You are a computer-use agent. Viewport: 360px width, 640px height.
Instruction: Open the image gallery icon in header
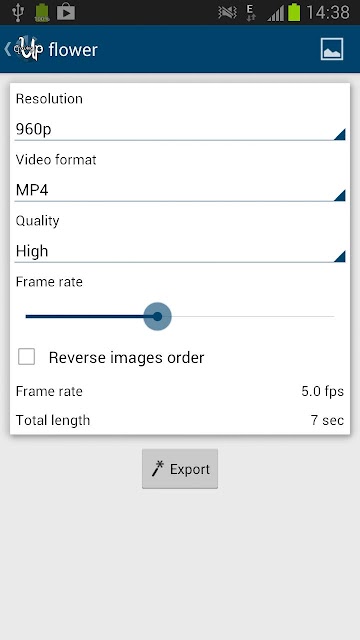click(x=332, y=49)
